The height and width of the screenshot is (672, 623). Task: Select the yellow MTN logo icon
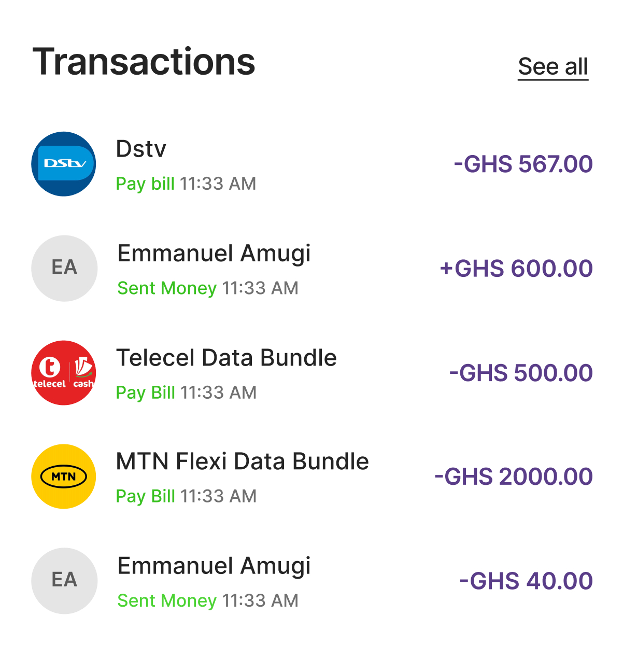[x=64, y=477]
